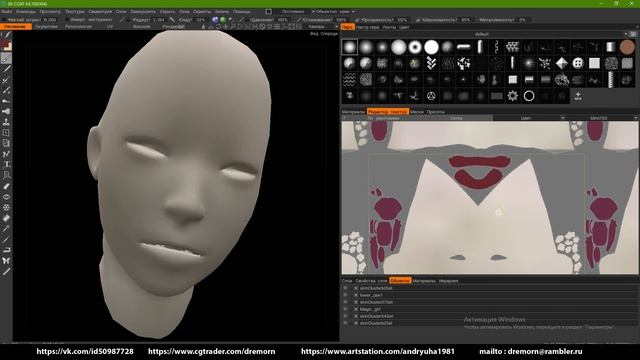The width and height of the screenshot is (640, 360).
Task: Toggle visibility of the Magic_girl object
Action: (346, 309)
